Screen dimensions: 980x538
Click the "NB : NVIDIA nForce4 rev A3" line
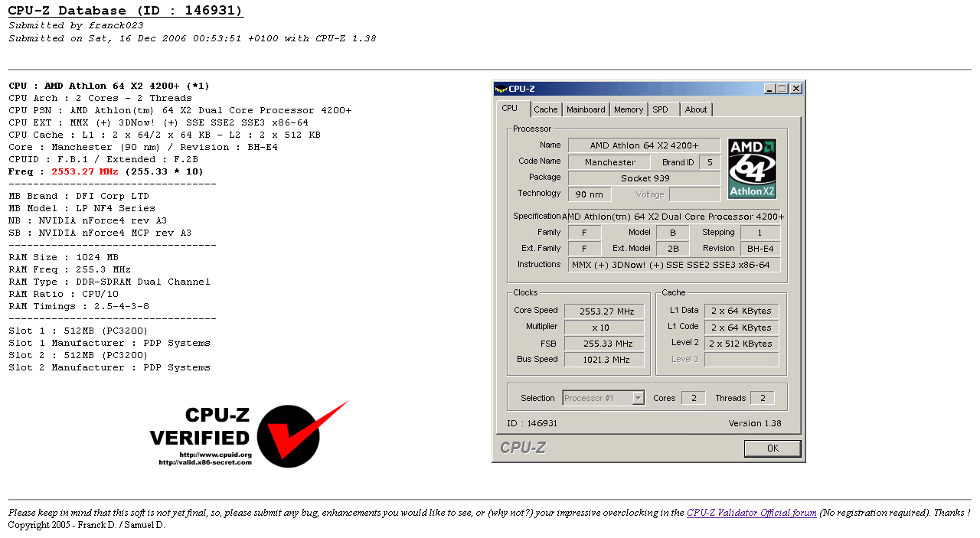(x=88, y=220)
